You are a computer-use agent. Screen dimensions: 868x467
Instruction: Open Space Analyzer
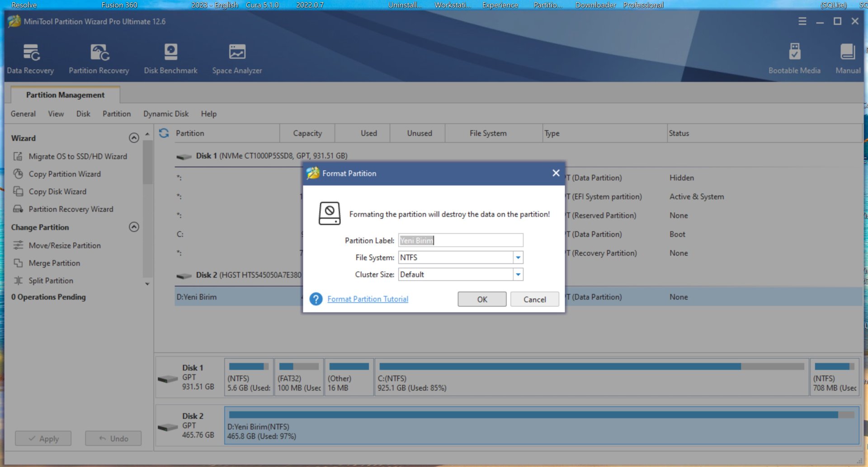coord(237,59)
